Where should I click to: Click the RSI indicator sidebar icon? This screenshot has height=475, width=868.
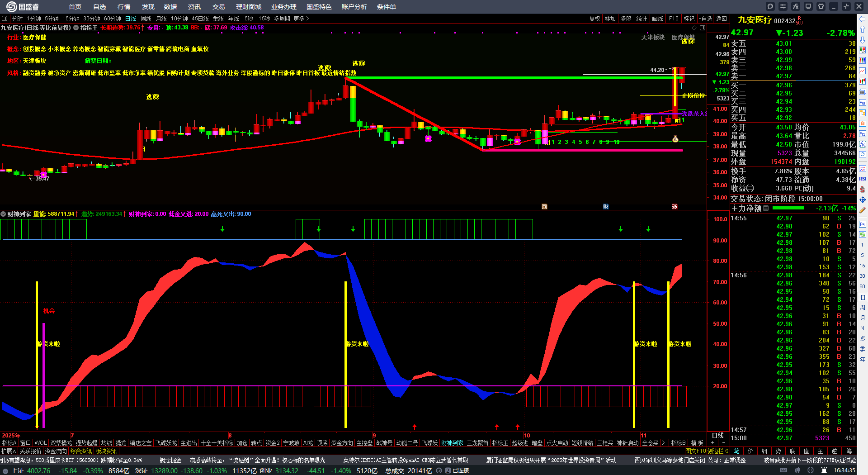pos(863,179)
